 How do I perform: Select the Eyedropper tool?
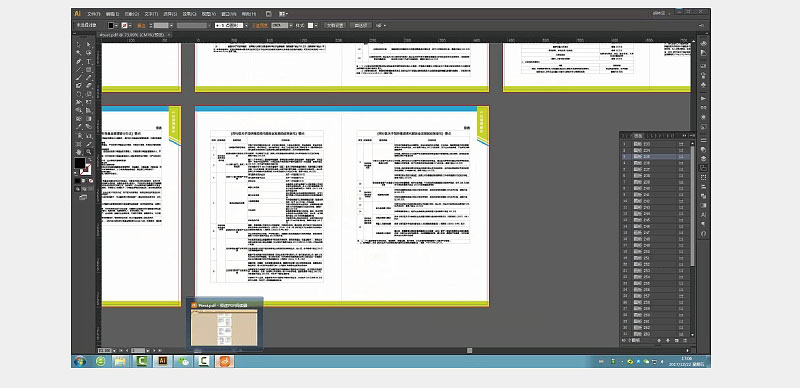point(79,126)
